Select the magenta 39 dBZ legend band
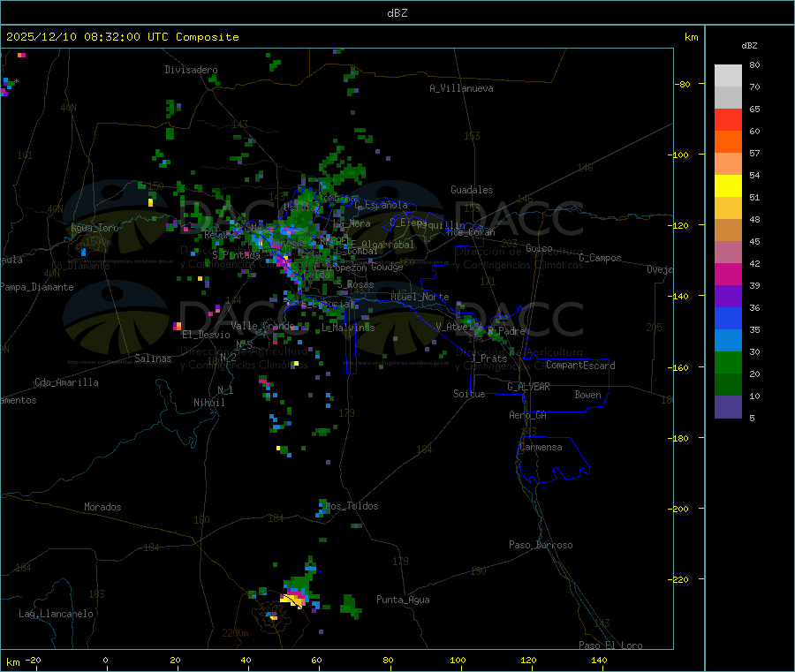Viewport: 795px width, 672px height. point(728,274)
